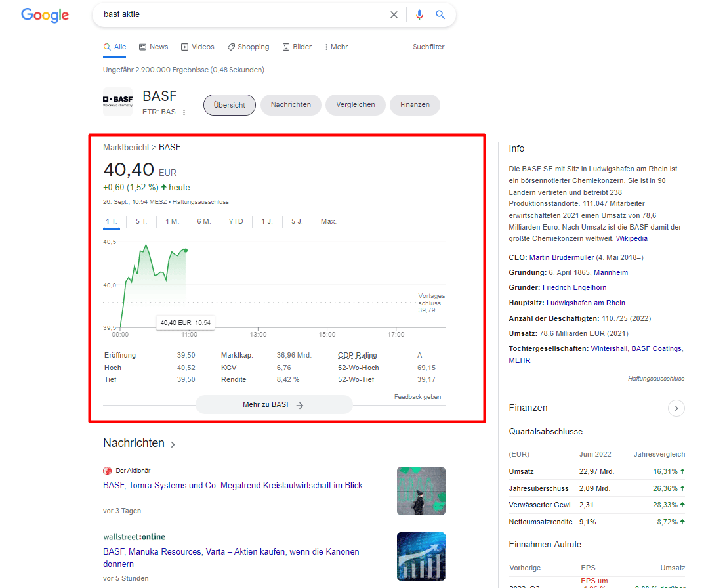Click the arrow next to the Nachrichten heading
Viewport: 706px width, 588px height.
click(x=173, y=444)
